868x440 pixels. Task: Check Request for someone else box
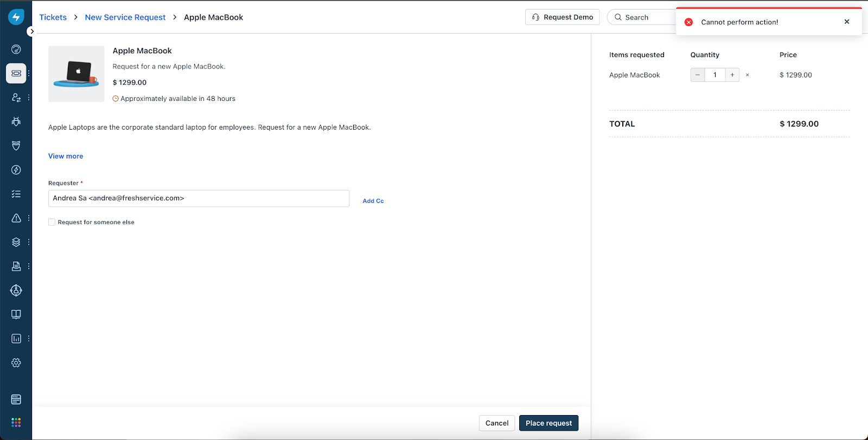(x=52, y=222)
